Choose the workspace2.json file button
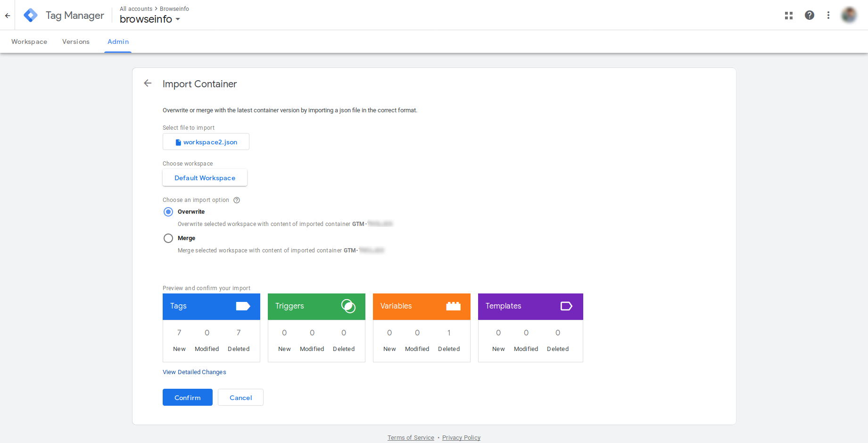Viewport: 868px width, 443px height. tap(206, 142)
